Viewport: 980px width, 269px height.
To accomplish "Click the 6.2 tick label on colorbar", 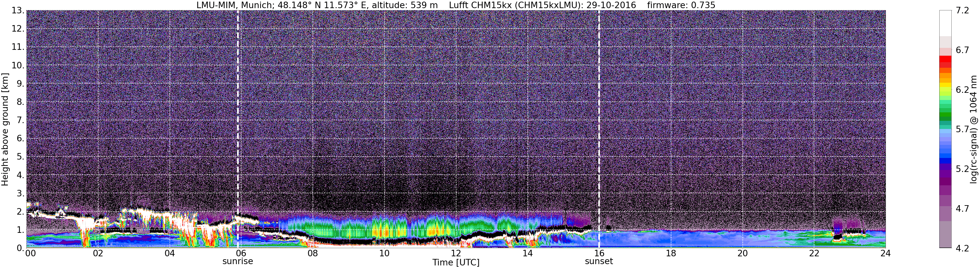I will (962, 90).
